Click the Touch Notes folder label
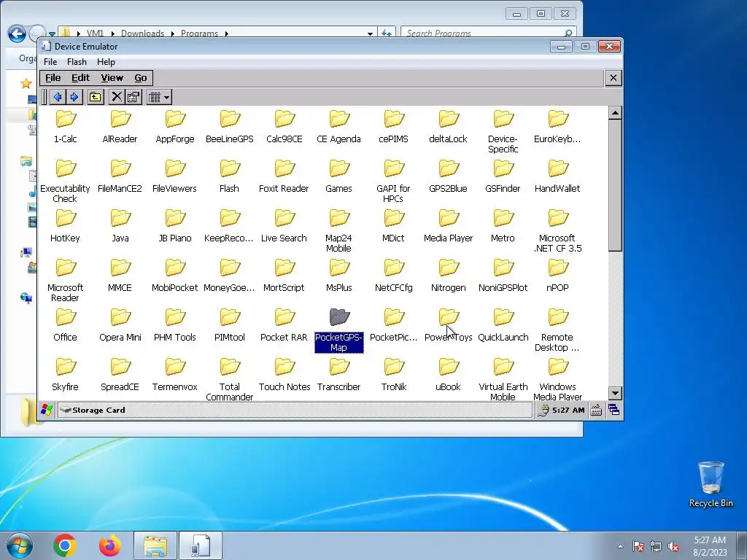747x560 pixels. 285,386
